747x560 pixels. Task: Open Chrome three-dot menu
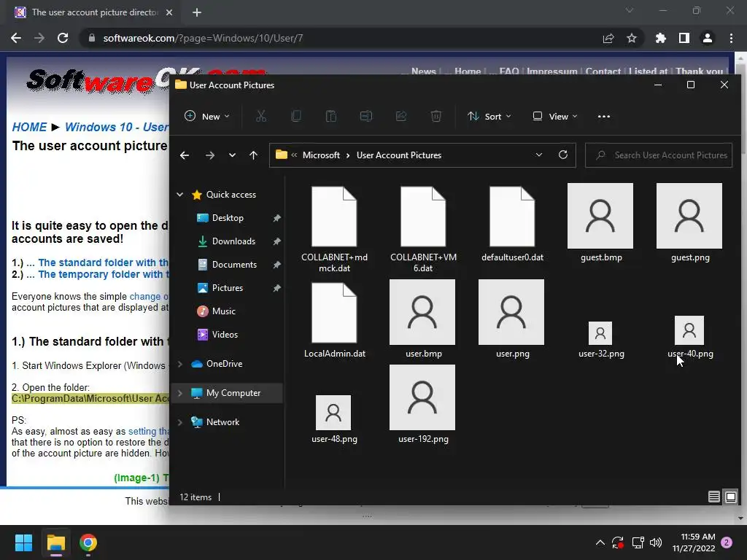[x=731, y=38]
